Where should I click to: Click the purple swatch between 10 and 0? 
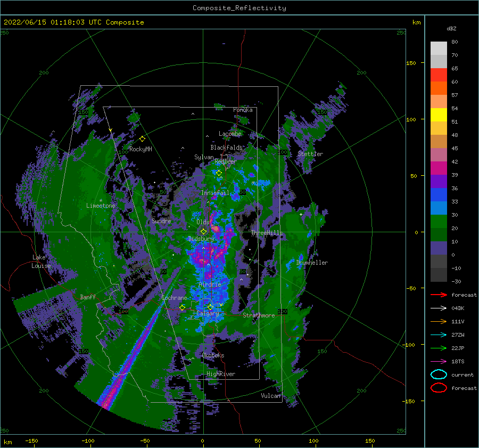[x=439, y=248]
